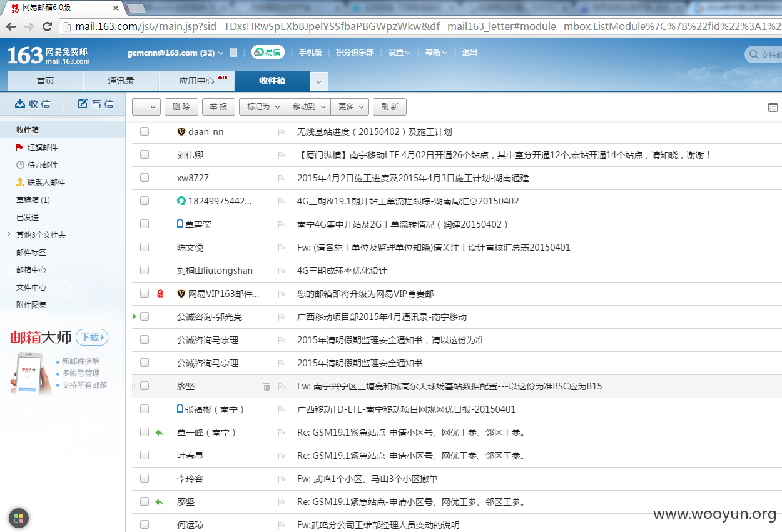
Task: Click the red NetEase icon on the VIP163 email
Action: click(x=160, y=294)
